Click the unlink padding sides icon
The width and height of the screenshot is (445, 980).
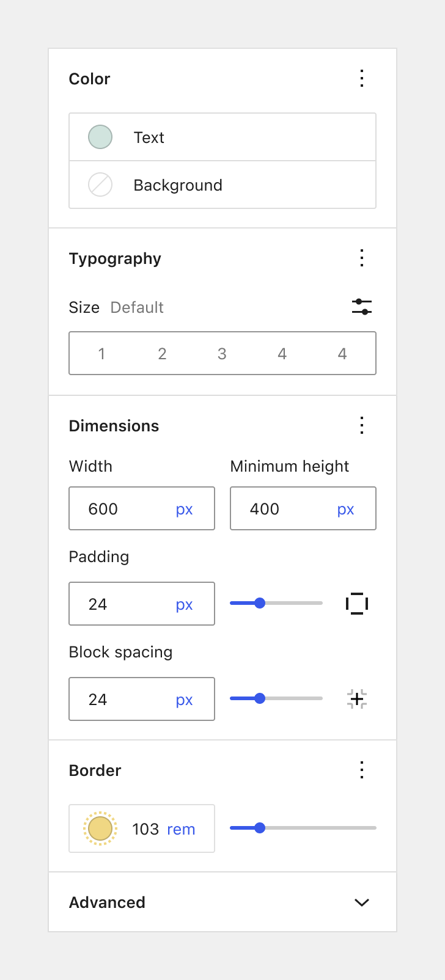click(356, 603)
